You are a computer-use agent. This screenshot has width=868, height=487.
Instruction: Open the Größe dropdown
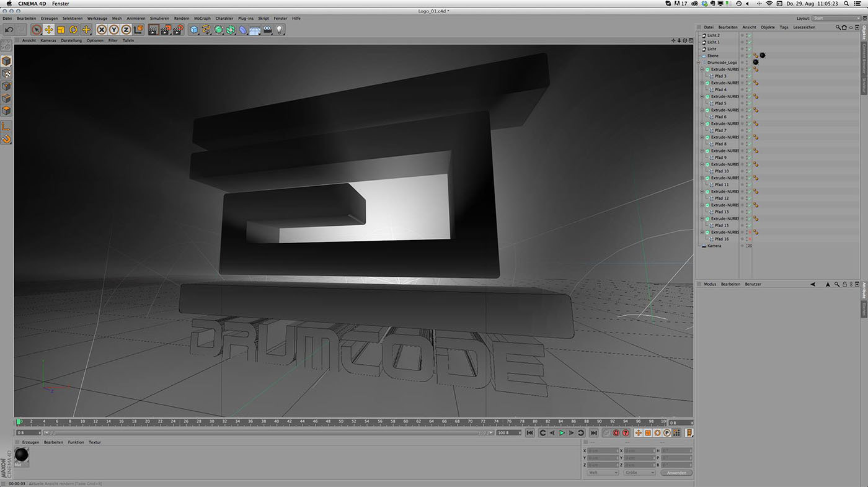639,473
